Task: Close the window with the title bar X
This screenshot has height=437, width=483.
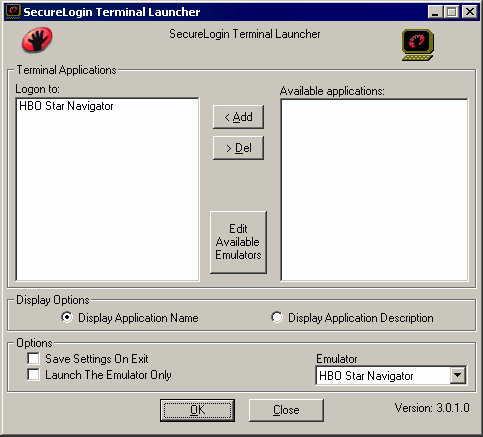Action: [x=470, y=12]
